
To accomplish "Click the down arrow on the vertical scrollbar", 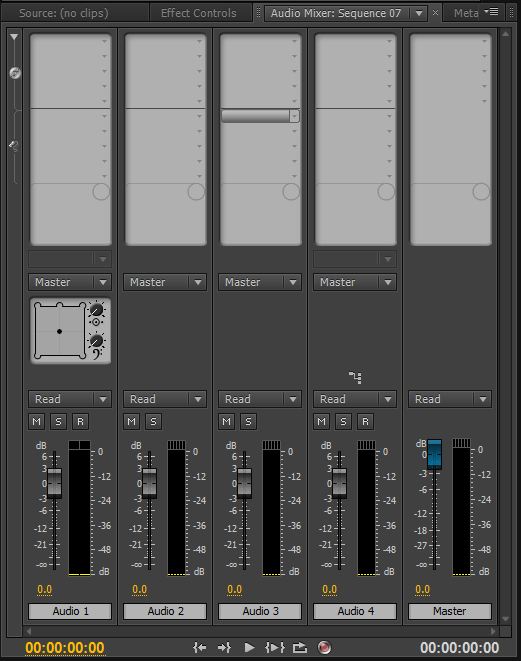I will click(x=506, y=619).
